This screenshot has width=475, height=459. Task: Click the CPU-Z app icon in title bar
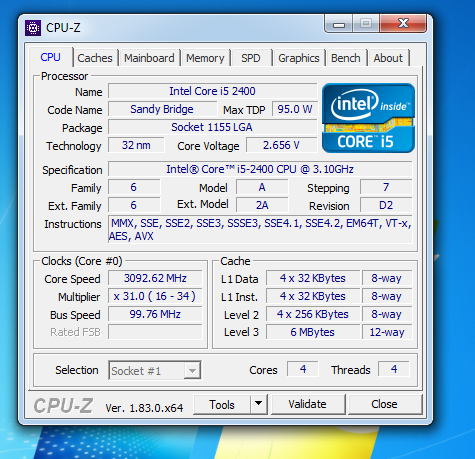pyautogui.click(x=33, y=28)
